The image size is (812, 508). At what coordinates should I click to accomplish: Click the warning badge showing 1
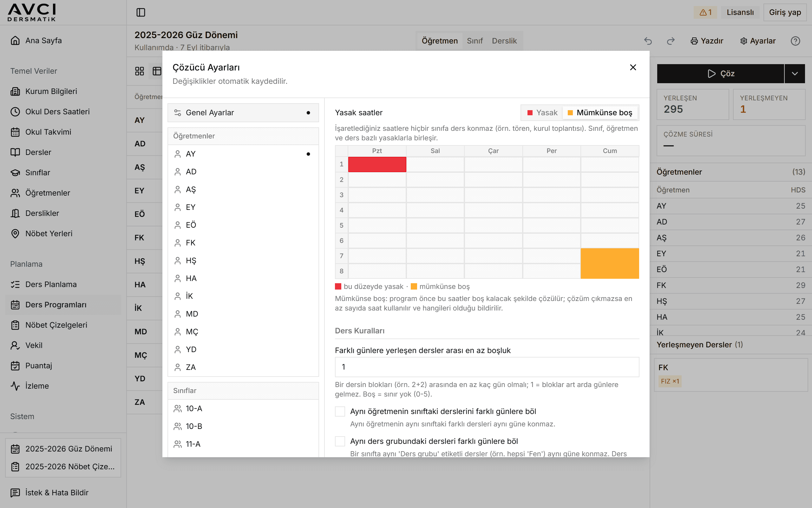[x=705, y=12]
